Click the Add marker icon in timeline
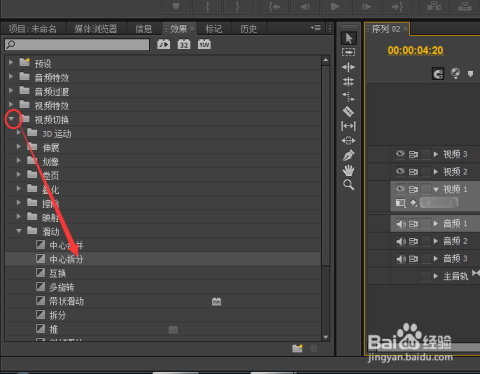The image size is (480, 374). pos(470,74)
